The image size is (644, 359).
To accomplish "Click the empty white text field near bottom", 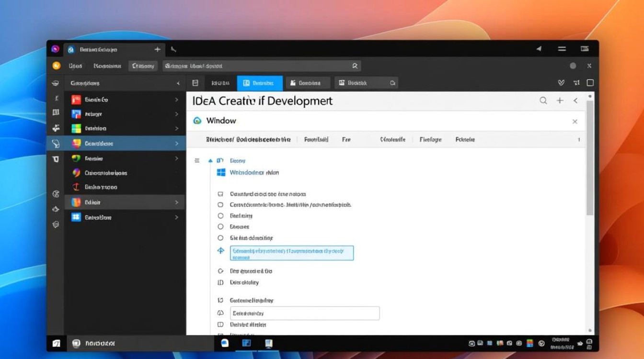I will coord(305,314).
